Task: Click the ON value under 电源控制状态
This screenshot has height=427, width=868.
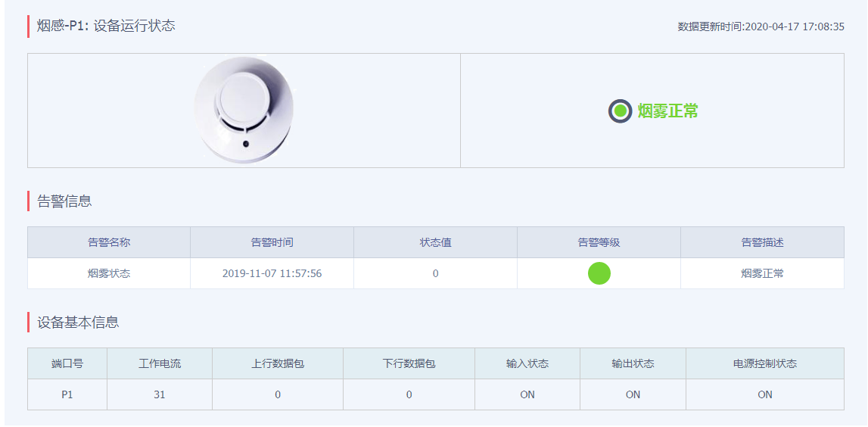Action: [x=765, y=394]
